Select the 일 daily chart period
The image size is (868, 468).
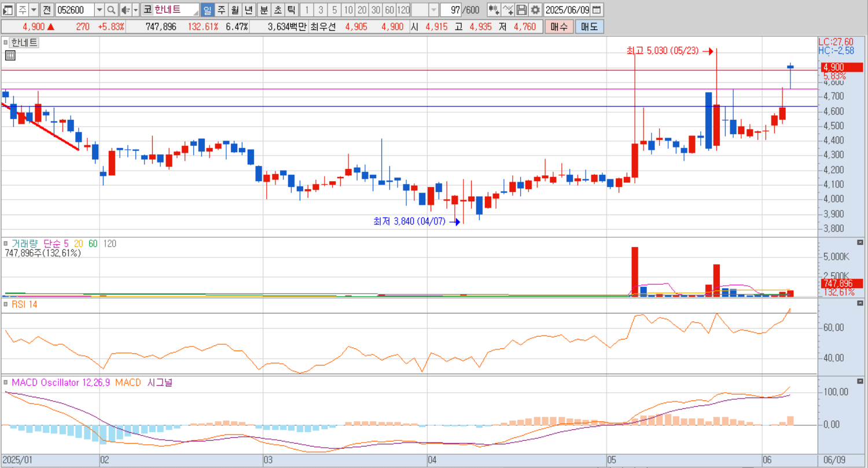(x=207, y=10)
